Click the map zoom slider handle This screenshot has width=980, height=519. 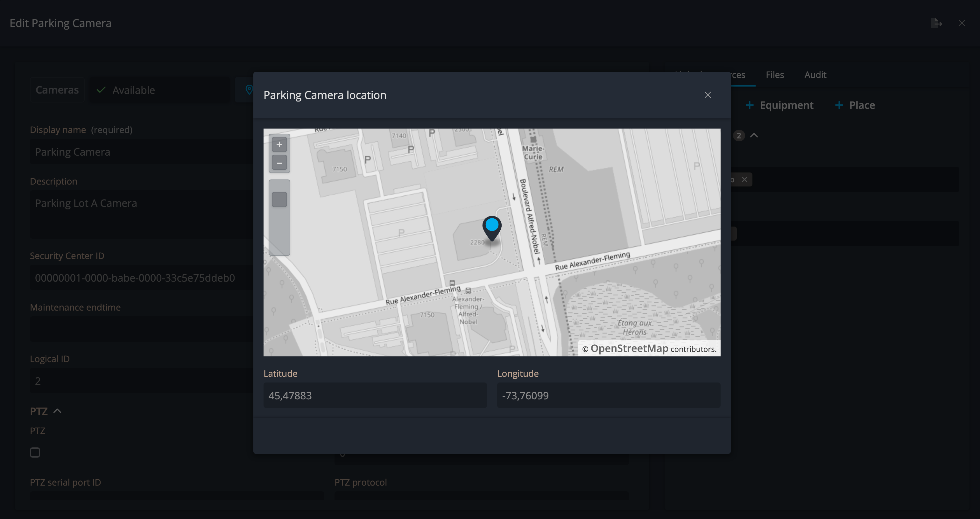coord(279,200)
